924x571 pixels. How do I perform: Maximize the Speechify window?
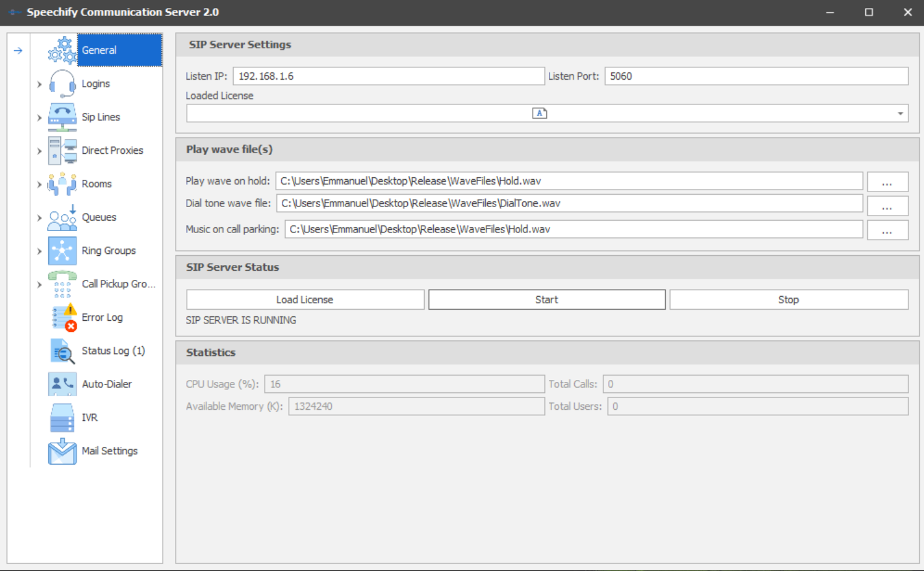pyautogui.click(x=869, y=12)
